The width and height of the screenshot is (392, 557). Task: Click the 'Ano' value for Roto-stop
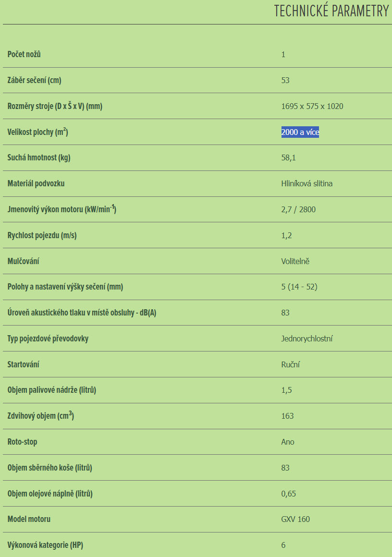pyautogui.click(x=288, y=442)
